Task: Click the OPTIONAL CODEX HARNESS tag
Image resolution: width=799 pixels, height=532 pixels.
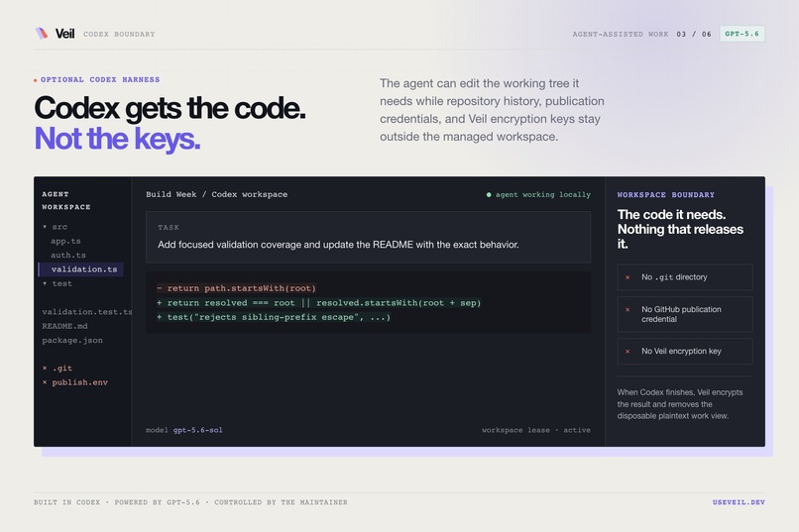Action: click(x=100, y=79)
